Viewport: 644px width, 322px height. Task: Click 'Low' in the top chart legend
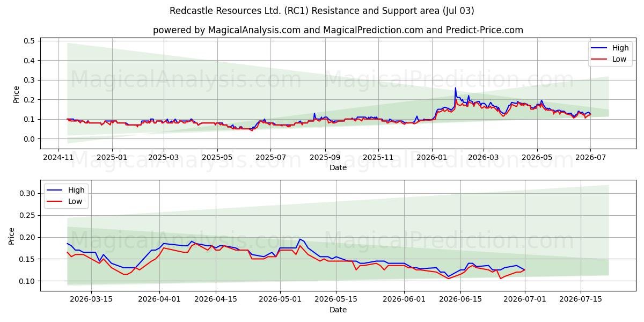click(619, 59)
